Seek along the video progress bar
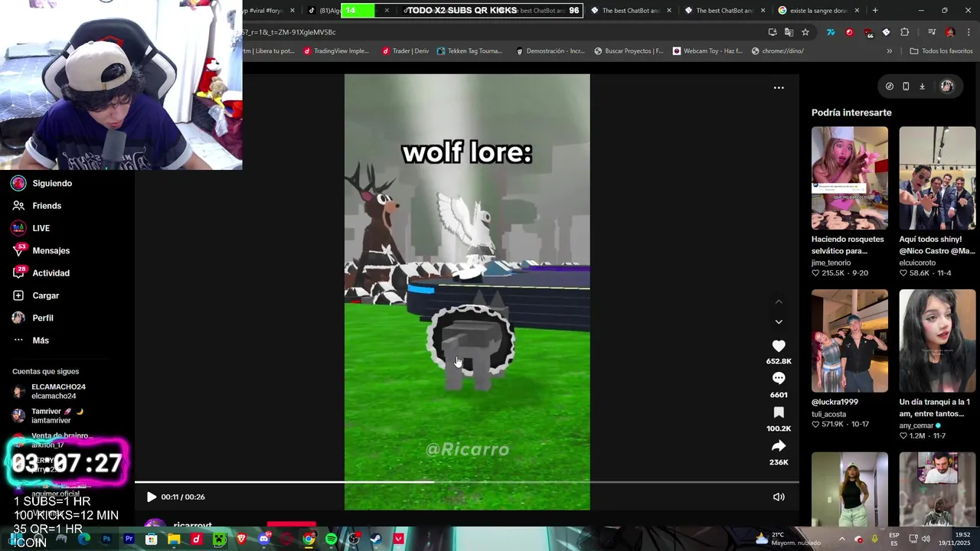 (x=467, y=482)
